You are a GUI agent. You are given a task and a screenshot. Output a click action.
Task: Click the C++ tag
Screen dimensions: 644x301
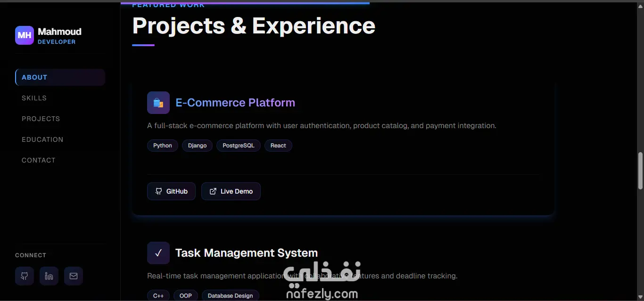click(x=158, y=295)
